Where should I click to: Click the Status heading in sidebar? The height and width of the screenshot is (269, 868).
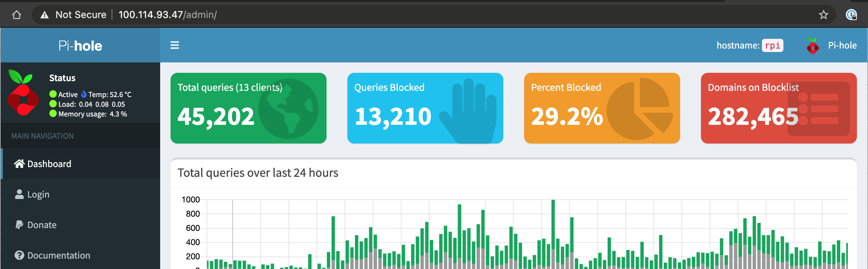coord(62,78)
